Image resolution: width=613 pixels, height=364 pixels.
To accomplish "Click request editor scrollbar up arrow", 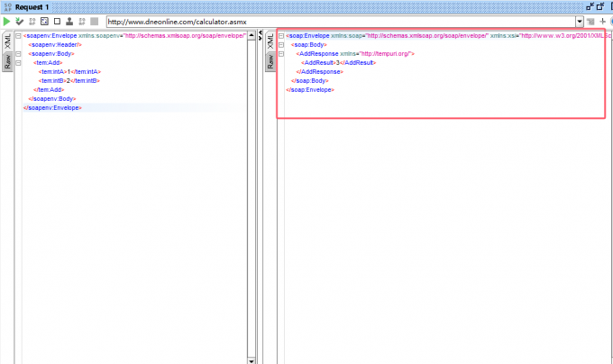I will pyautogui.click(x=252, y=36).
